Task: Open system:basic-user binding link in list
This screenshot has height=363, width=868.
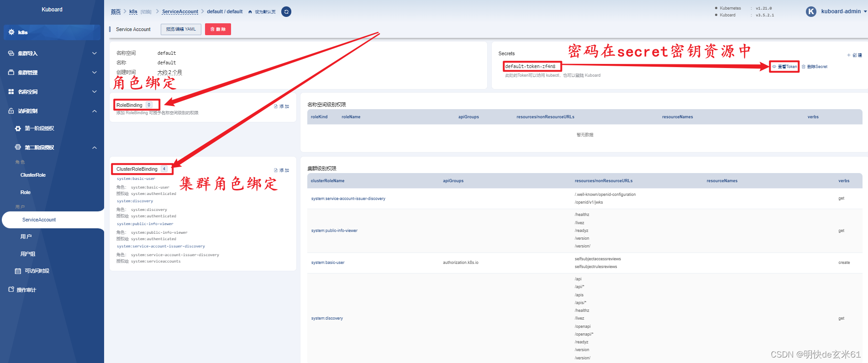Action: [136, 179]
